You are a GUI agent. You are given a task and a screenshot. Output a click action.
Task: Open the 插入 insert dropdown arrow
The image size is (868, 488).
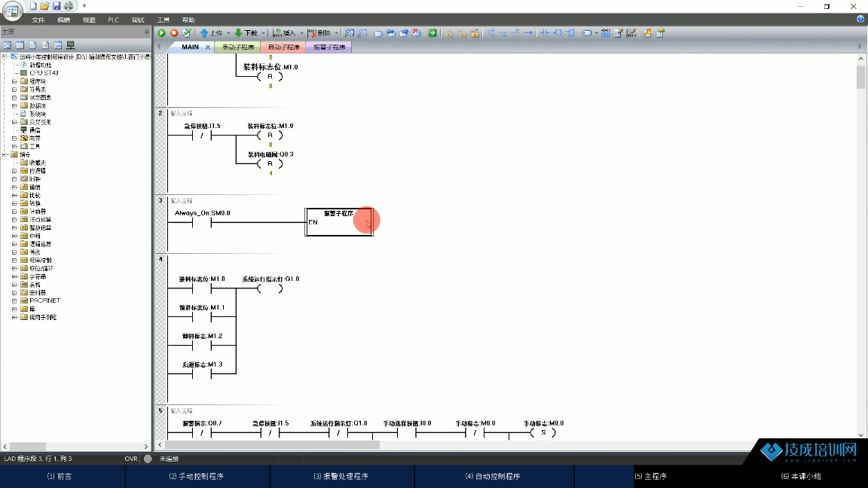pyautogui.click(x=301, y=33)
